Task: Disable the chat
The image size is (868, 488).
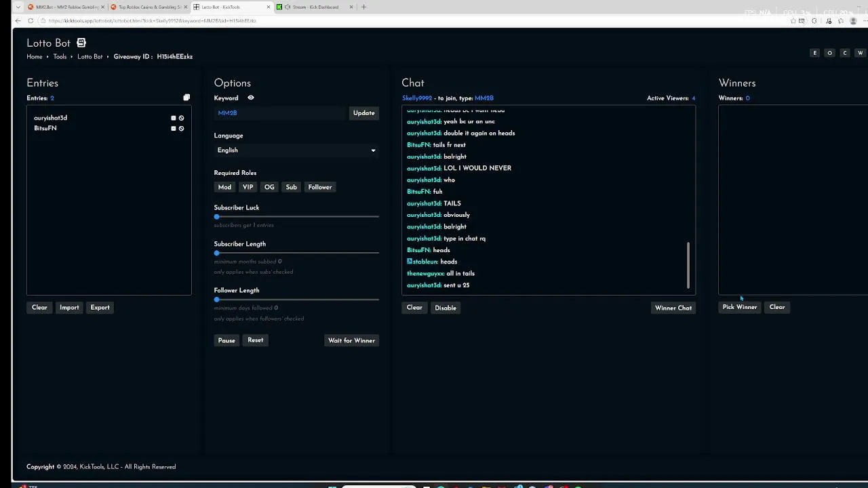Action: click(446, 308)
